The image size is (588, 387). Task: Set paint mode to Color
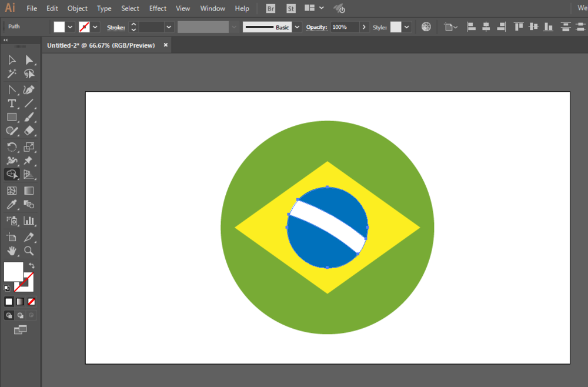click(9, 302)
